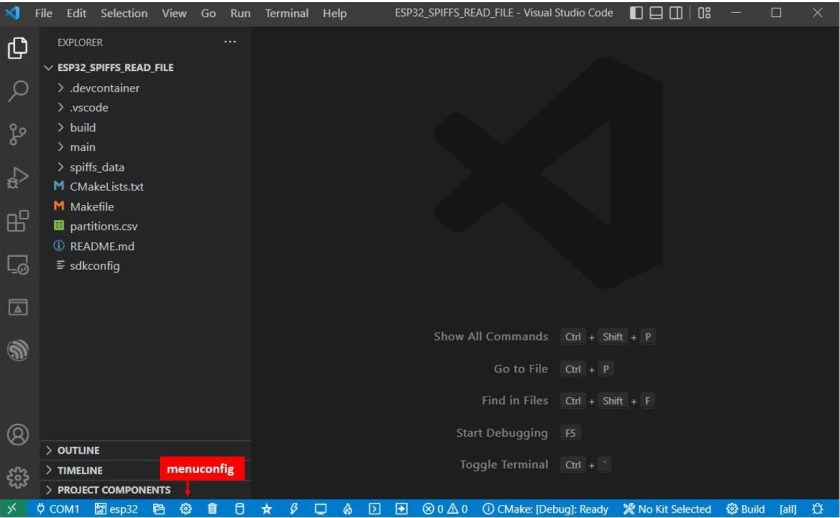This screenshot has height=518, width=840.
Task: Open the Remote Explorer view icon
Action: pyautogui.click(x=18, y=265)
